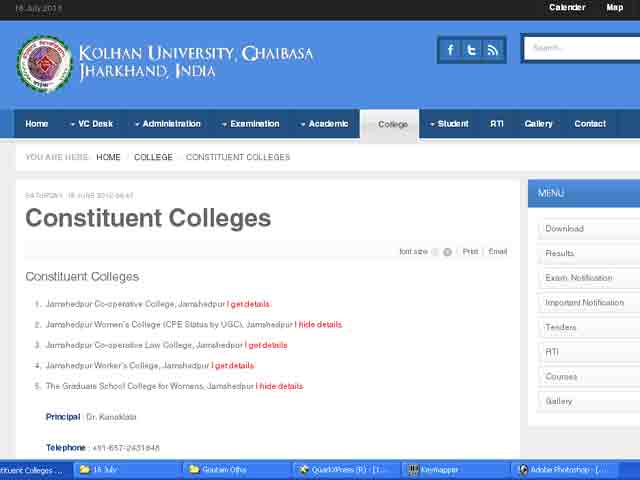
Task: Open the Student dropdown menu
Action: [x=448, y=124]
